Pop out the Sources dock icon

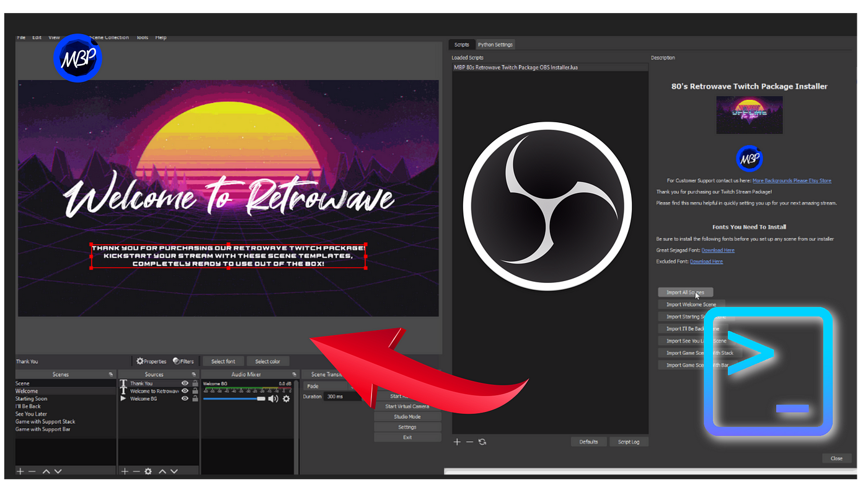[194, 375]
